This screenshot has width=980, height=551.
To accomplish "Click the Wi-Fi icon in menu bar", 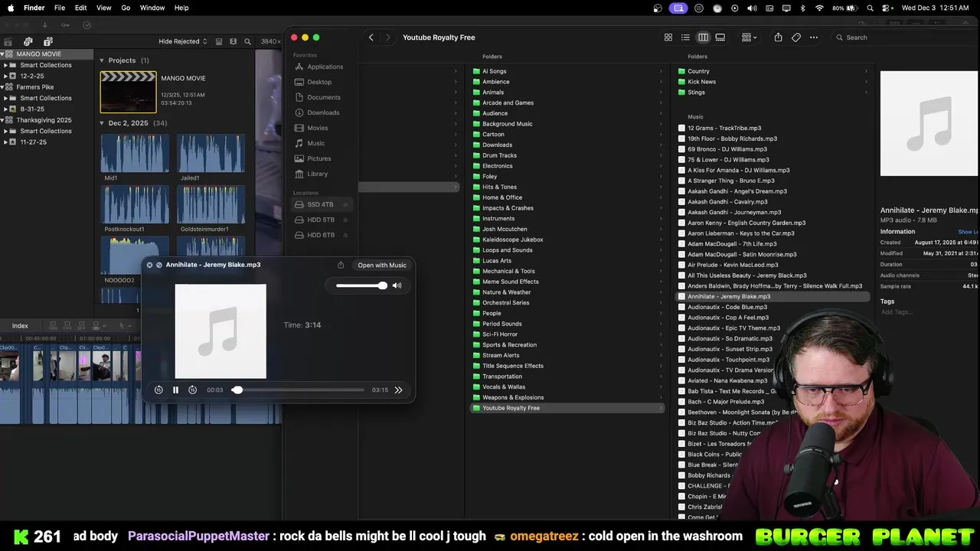I will (x=819, y=8).
